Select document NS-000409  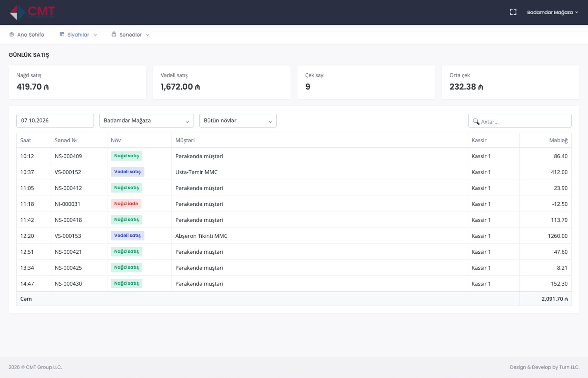(68, 156)
